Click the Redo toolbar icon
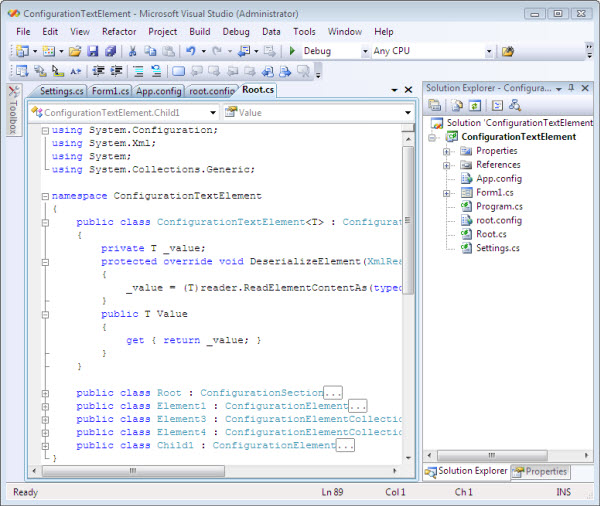This screenshot has width=600, height=506. tap(217, 51)
